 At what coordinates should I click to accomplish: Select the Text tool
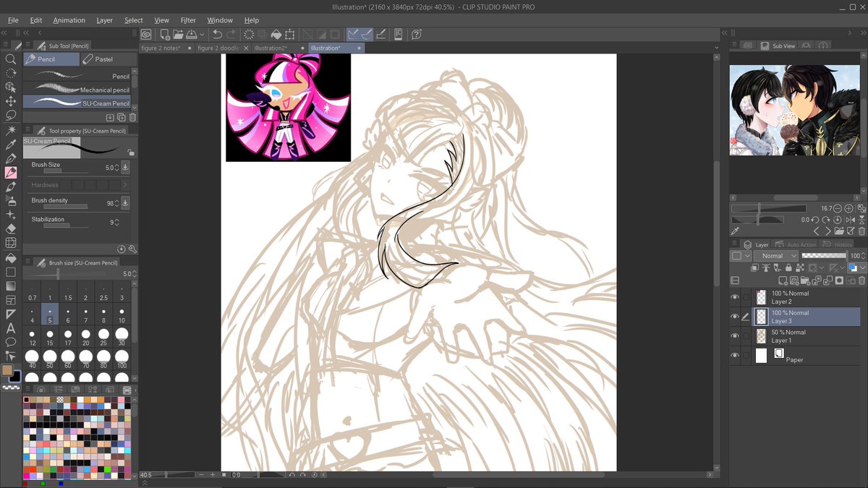[10, 328]
